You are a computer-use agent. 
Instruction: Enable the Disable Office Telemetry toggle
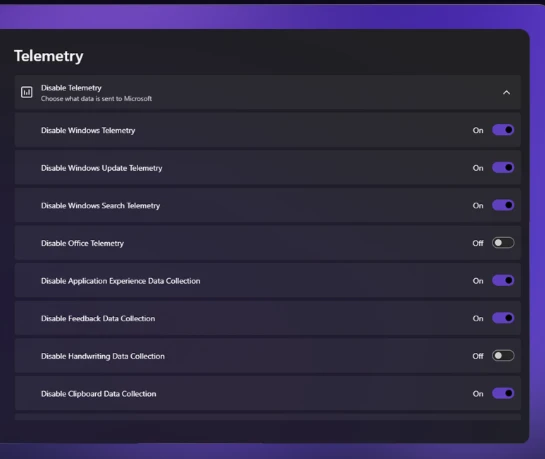[503, 243]
